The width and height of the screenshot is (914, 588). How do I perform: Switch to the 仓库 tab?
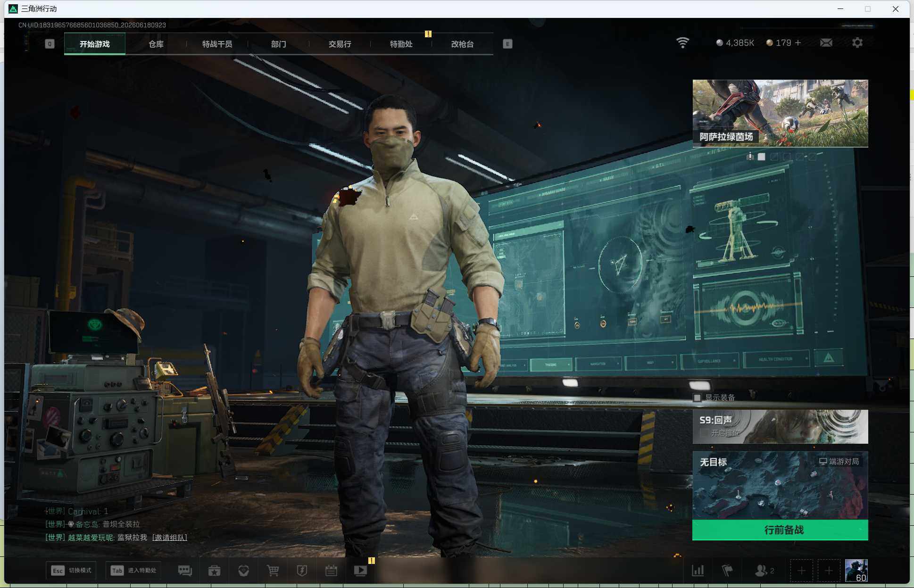click(x=156, y=44)
